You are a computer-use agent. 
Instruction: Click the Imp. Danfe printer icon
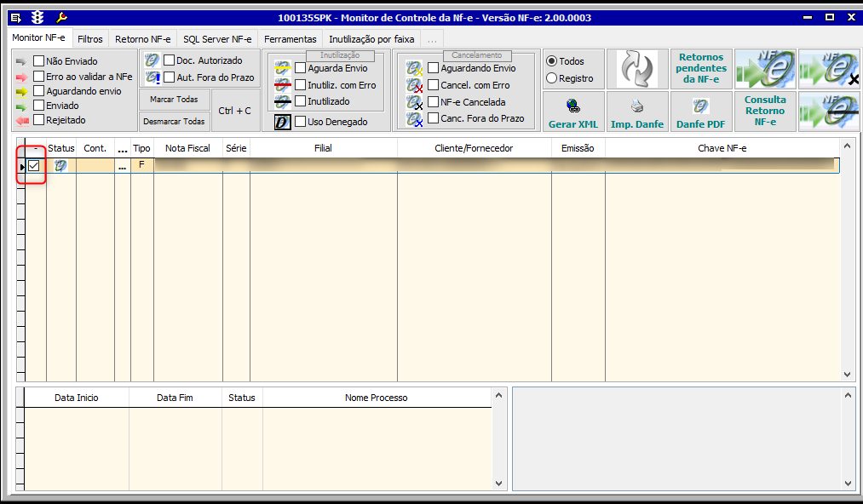(x=636, y=106)
